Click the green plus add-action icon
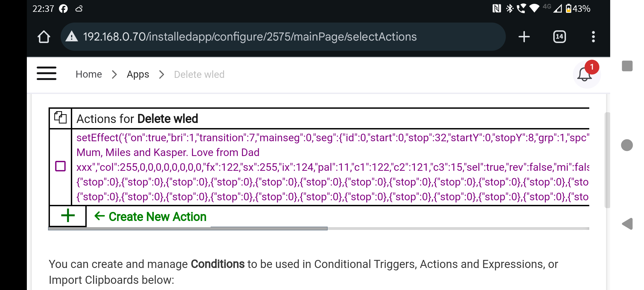This screenshot has width=644, height=290. [x=68, y=216]
